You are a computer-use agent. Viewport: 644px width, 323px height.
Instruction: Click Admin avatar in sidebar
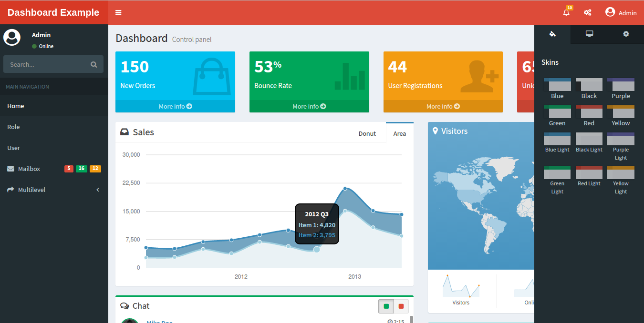(12, 37)
